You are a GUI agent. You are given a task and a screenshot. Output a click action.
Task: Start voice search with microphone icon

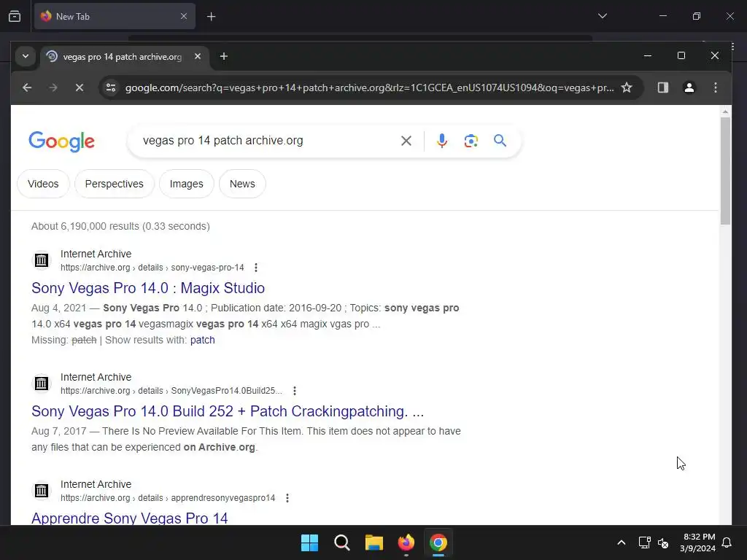coord(441,141)
